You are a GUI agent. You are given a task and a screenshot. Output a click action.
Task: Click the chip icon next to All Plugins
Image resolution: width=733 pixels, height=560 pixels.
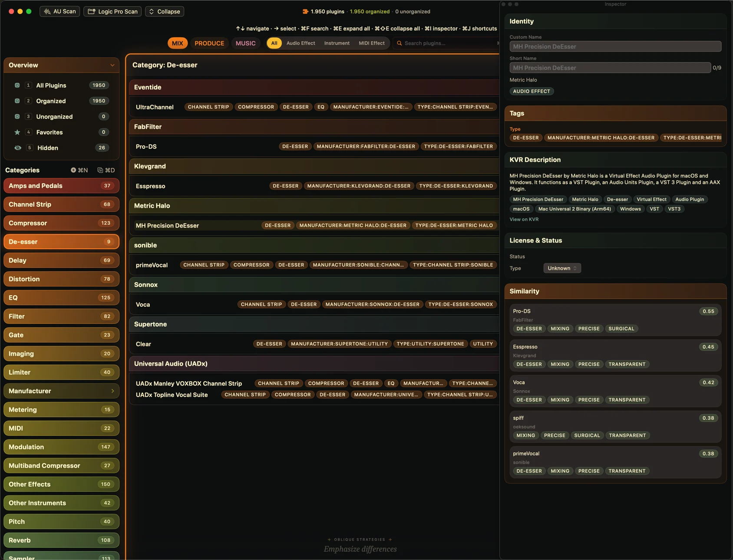(x=17, y=85)
